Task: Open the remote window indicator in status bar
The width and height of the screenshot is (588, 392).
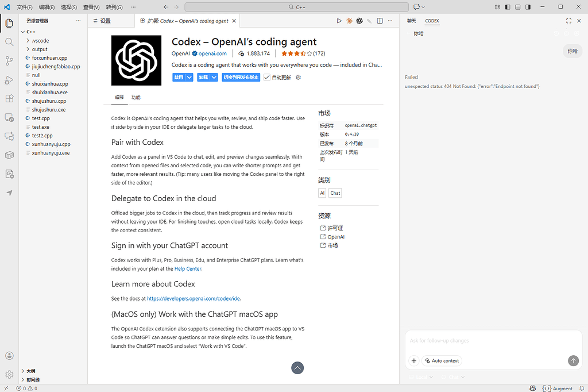Action: pos(6,388)
